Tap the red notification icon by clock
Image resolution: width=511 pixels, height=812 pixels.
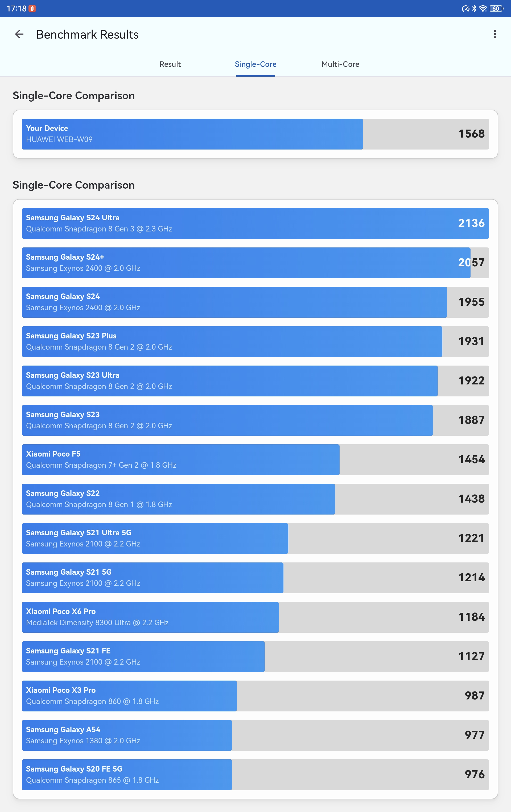32,9
